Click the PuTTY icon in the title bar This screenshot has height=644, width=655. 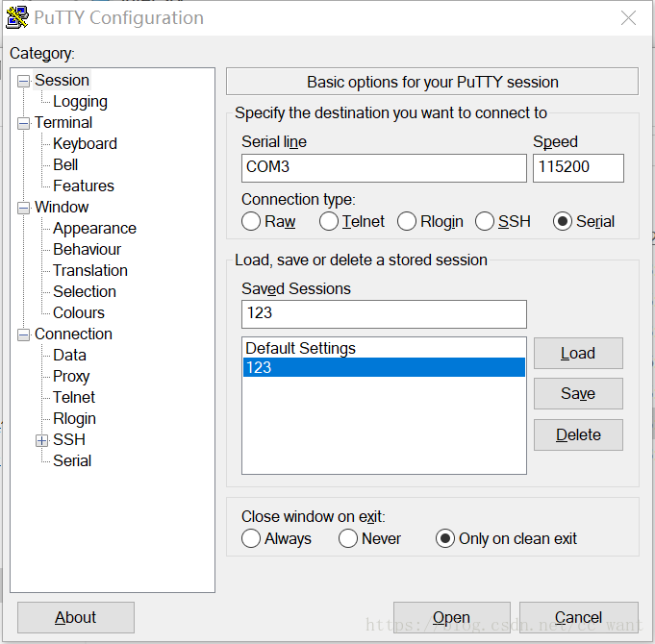pyautogui.click(x=17, y=17)
